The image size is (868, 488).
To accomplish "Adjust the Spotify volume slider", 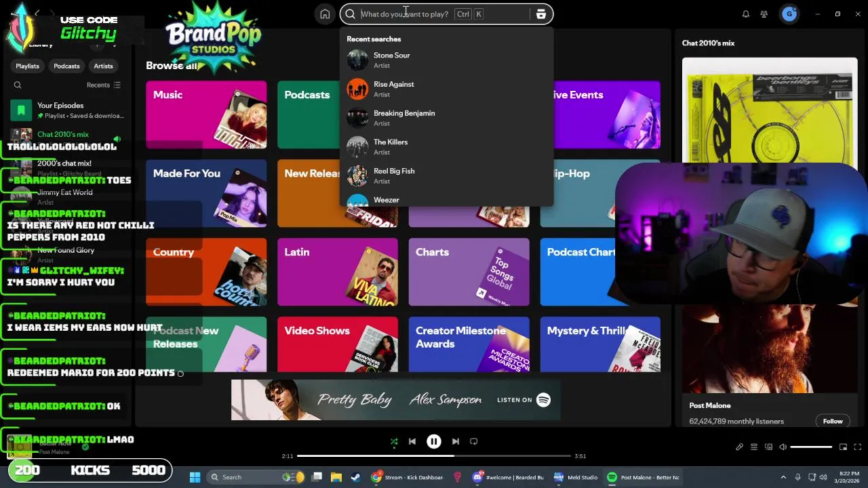I will 811,447.
